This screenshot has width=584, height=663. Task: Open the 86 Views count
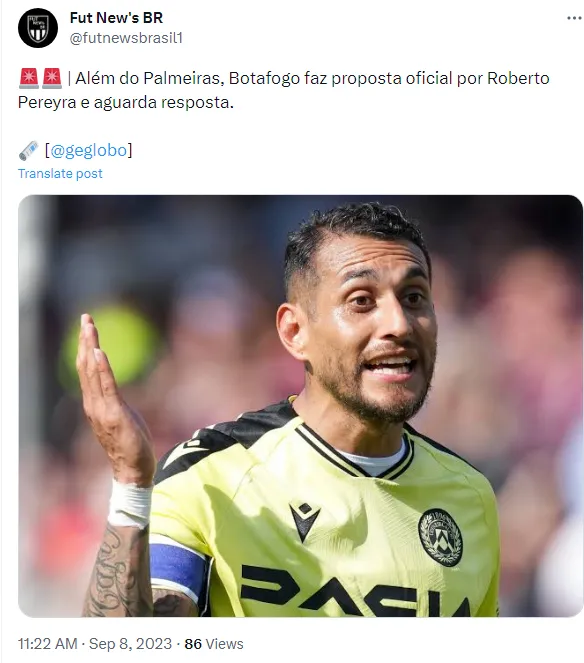(x=214, y=644)
